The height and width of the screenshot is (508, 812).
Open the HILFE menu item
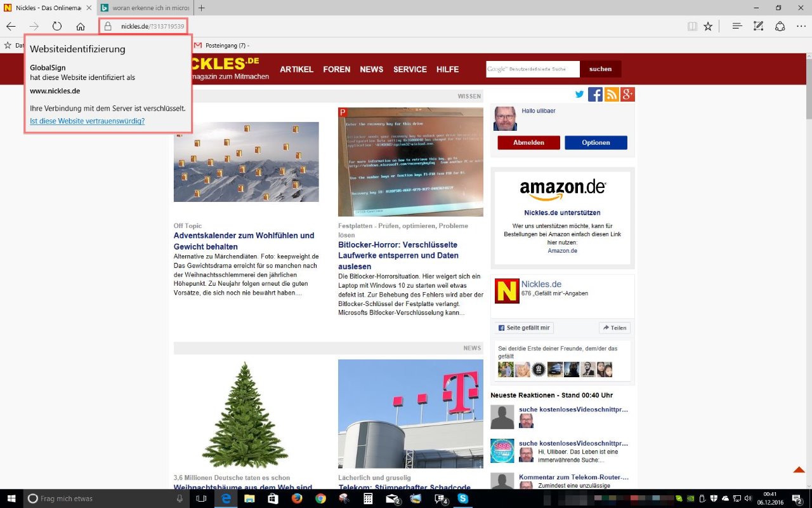[x=447, y=69]
